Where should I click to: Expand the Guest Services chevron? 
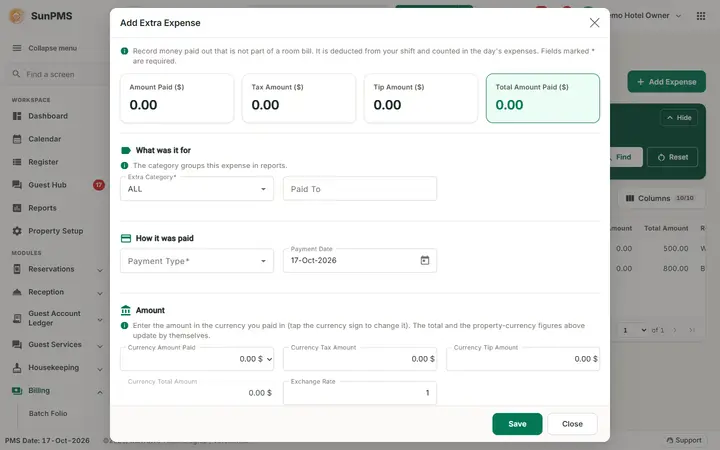tap(100, 346)
